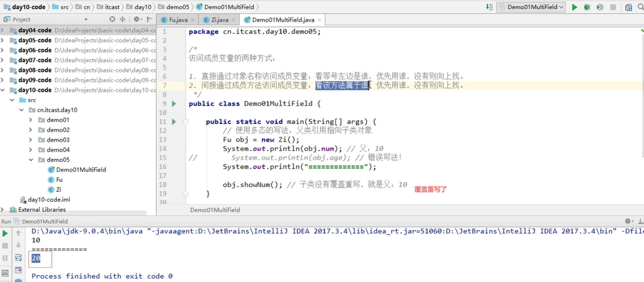The height and width of the screenshot is (282, 644).
Task: Click the Stop icon in the top toolbar
Action: [x=613, y=7]
